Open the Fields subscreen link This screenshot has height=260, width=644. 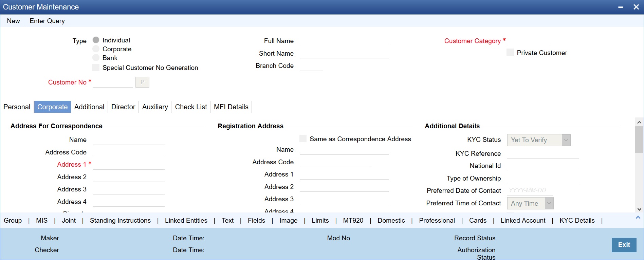256,220
